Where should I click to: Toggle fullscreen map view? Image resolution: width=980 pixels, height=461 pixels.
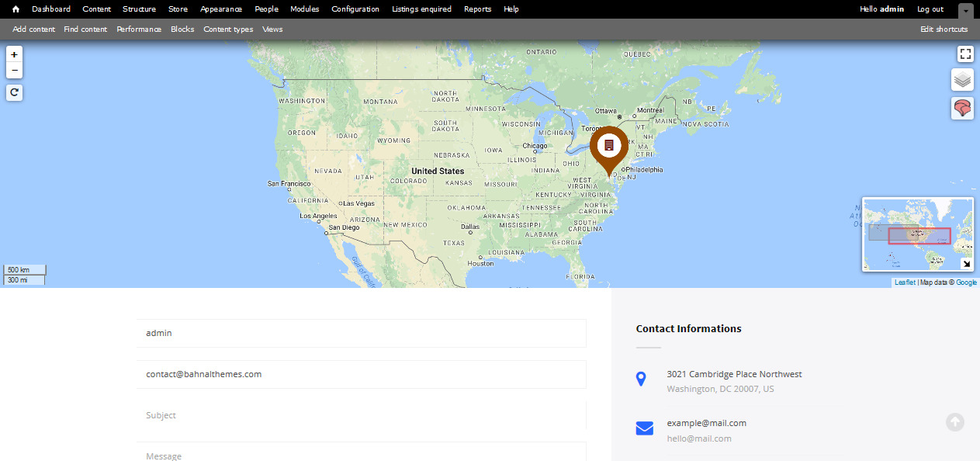[x=964, y=54]
